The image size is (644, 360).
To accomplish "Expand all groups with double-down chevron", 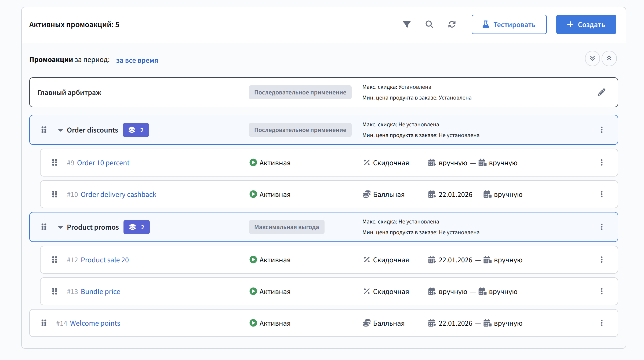I will [592, 58].
